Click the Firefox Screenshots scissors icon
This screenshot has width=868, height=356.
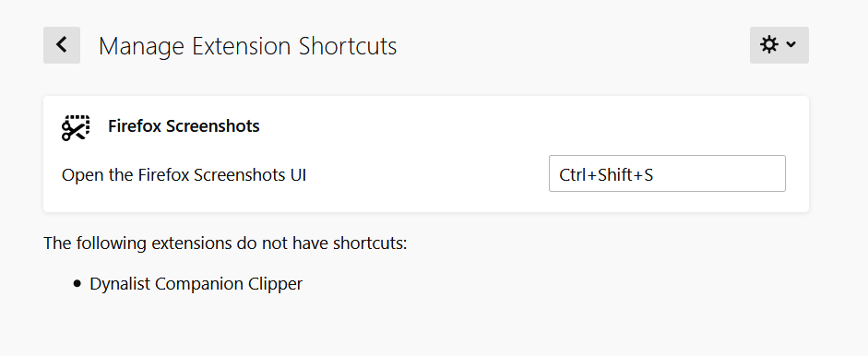coord(76,127)
